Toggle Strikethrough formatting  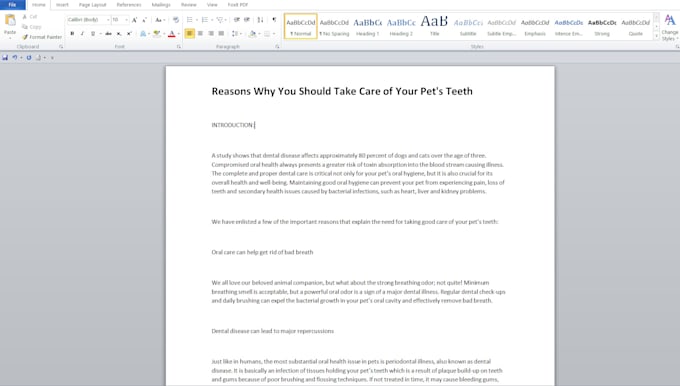(108, 33)
